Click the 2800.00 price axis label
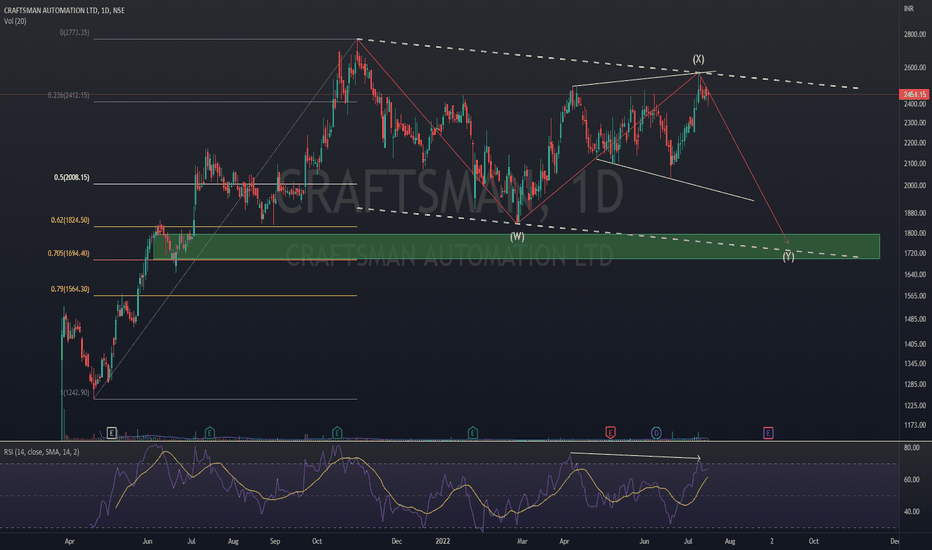The image size is (932, 550). click(915, 34)
